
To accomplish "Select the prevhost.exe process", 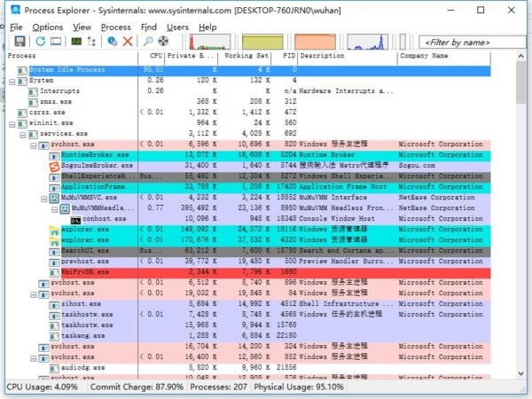I will tap(248, 262).
